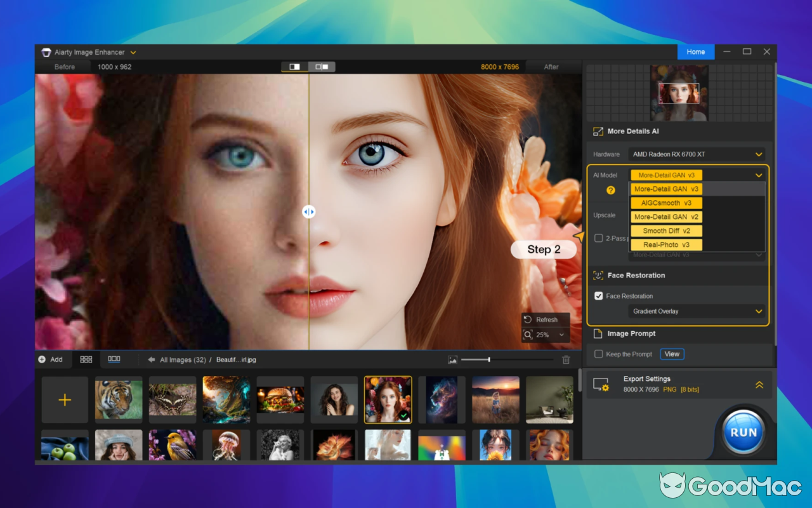Enable the 2-Pass option

(598, 238)
